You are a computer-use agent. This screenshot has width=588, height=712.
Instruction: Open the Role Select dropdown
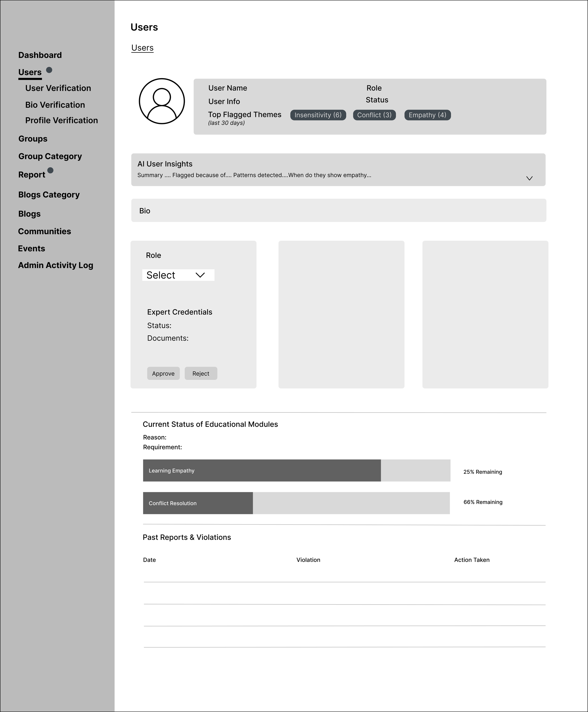click(178, 275)
